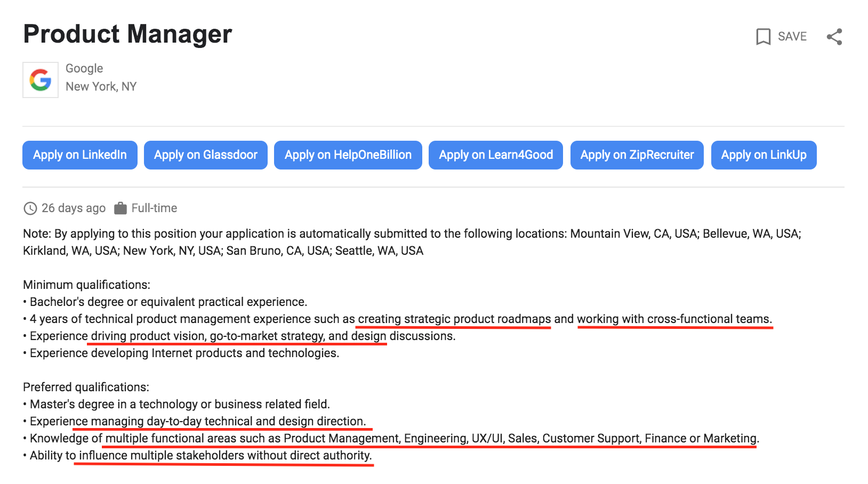Screen dimensions: 868x484
Task: Click the Minimum qualifications heading
Action: 87,285
